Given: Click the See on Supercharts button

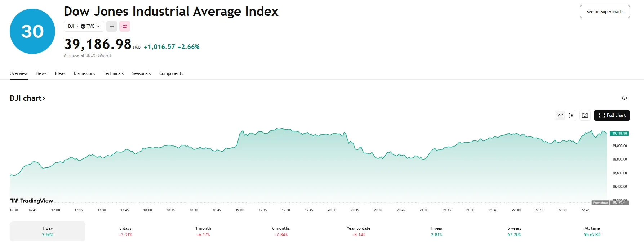Looking at the screenshot, I should 605,12.
